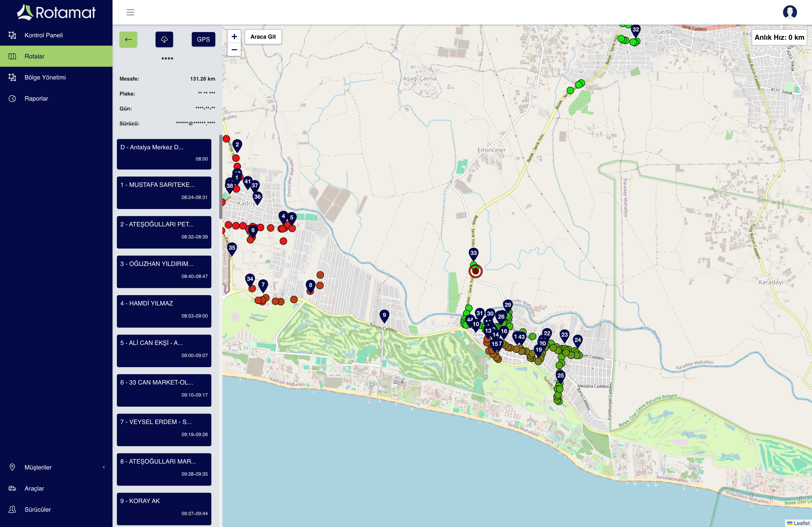Click the Kontrol Paneli sidebar icon

[12, 35]
